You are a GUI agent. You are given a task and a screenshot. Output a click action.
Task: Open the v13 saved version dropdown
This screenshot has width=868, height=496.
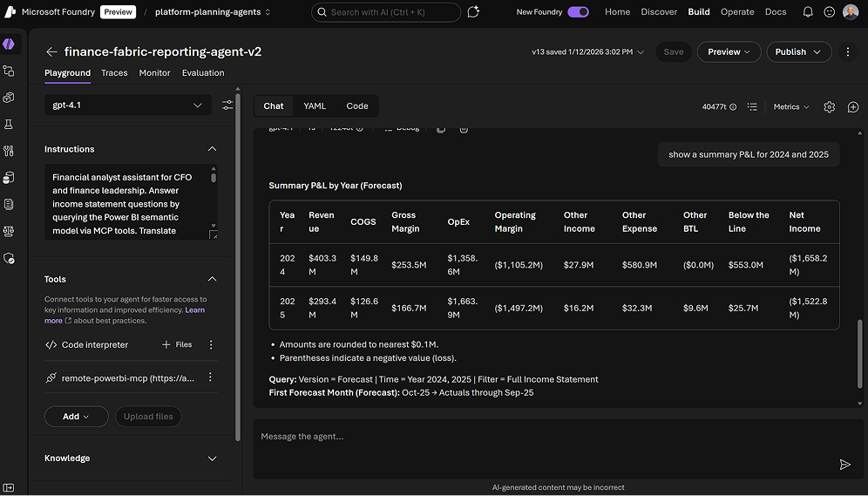pos(588,51)
